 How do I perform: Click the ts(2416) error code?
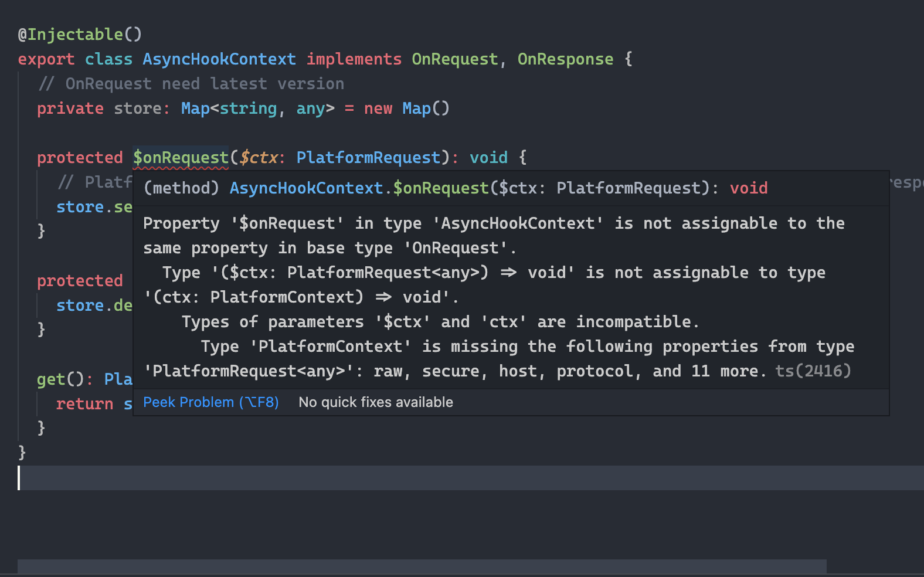coord(813,371)
